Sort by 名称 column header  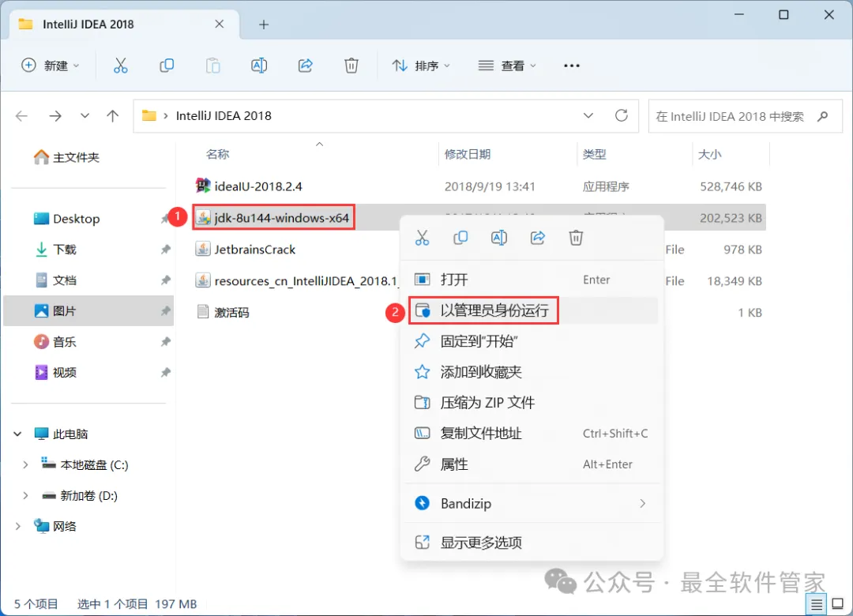[218, 155]
